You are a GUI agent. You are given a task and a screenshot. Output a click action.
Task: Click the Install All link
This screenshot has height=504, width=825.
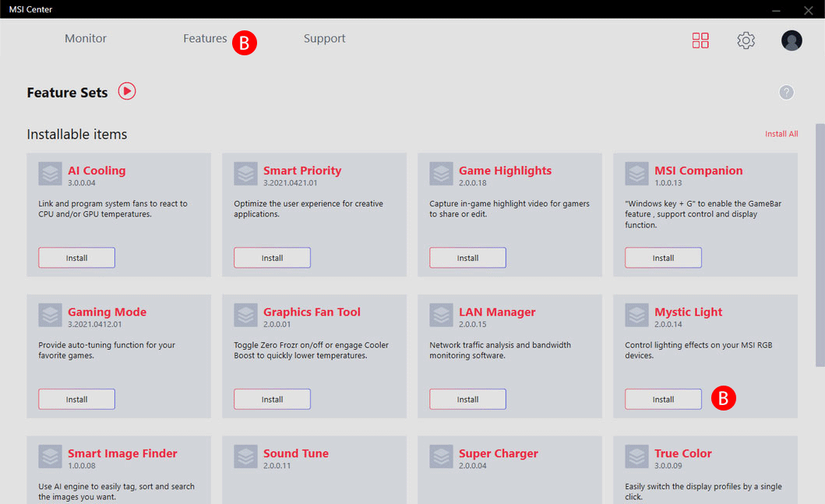pyautogui.click(x=781, y=134)
